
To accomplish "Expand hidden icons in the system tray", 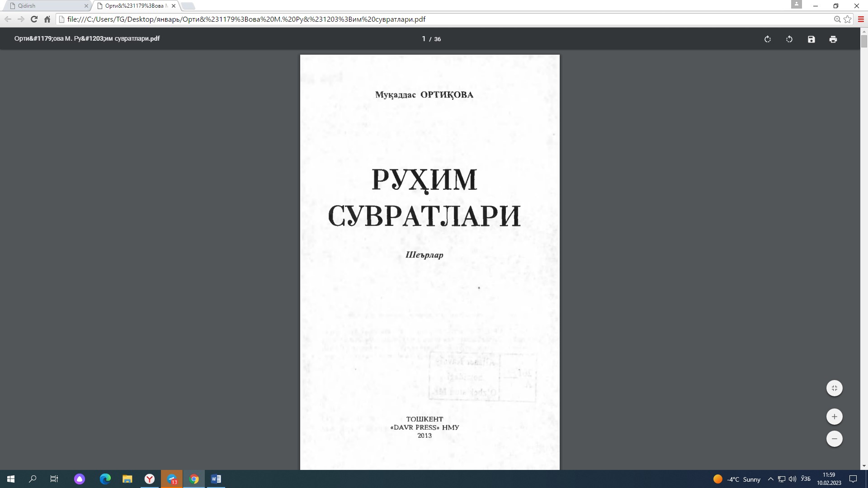I will tap(771, 479).
